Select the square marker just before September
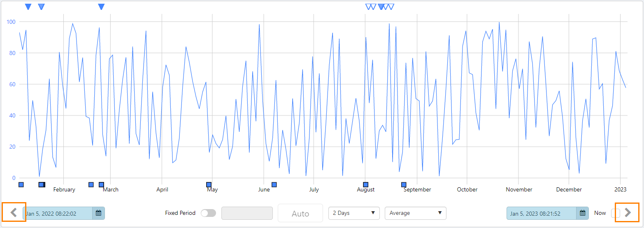The image size is (644, 228). [404, 184]
